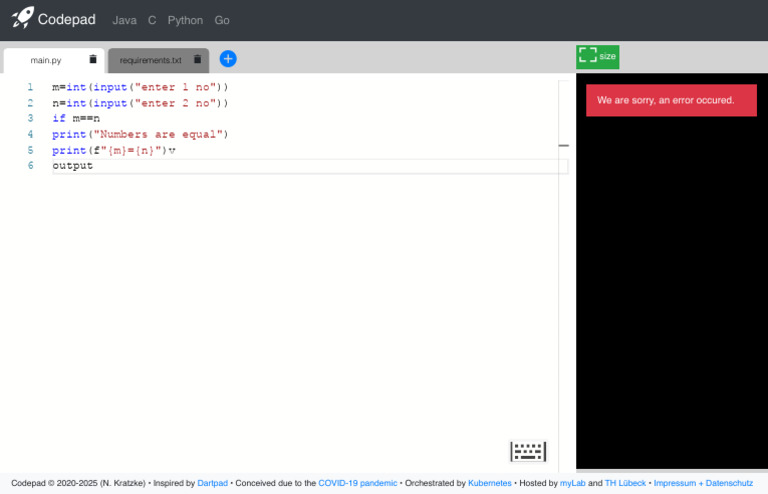Delete requirements.txt using its trash icon
This screenshot has width=768, height=494.
(x=197, y=59)
